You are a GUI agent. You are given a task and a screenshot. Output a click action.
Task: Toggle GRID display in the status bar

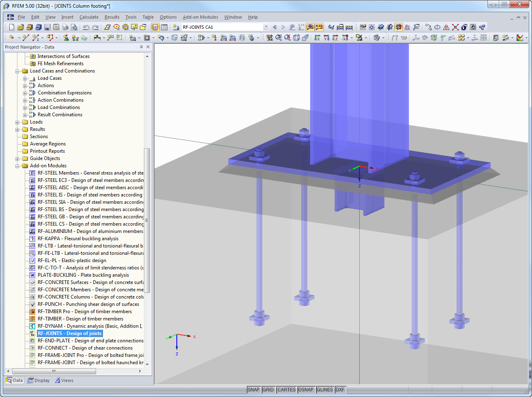click(x=268, y=389)
